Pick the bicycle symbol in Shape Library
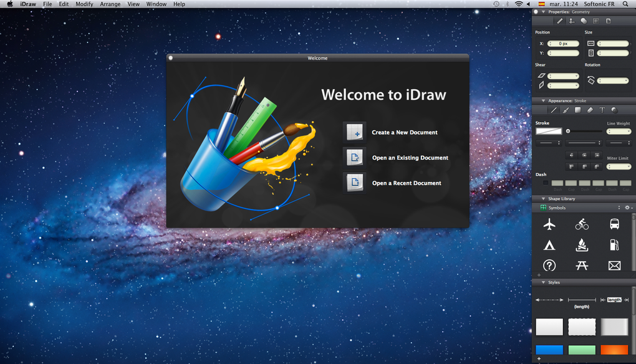This screenshot has height=364, width=636. coord(582,224)
